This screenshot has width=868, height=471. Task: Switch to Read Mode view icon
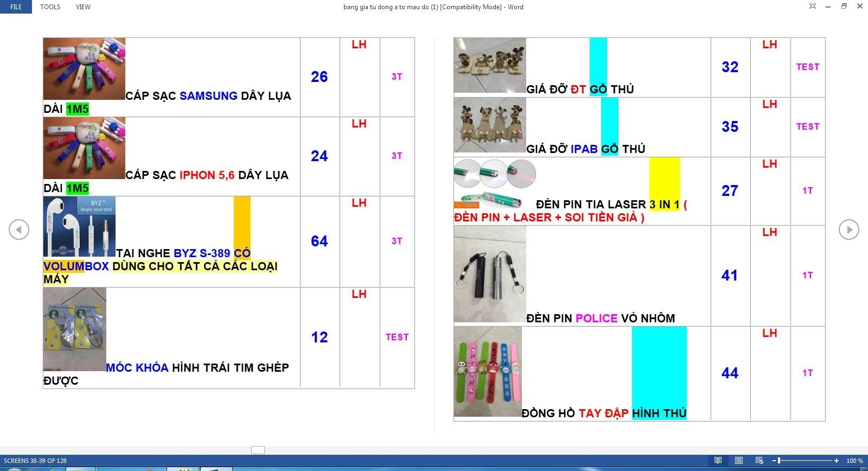[x=718, y=461]
